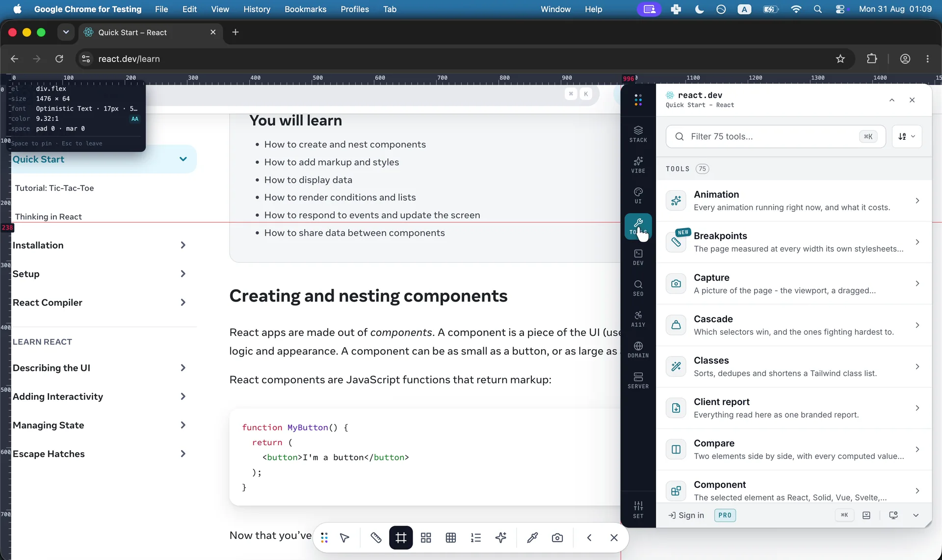Screen dimensions: 942x560
Task: Select the Tools wrench tab in the sidebar
Action: point(638,227)
